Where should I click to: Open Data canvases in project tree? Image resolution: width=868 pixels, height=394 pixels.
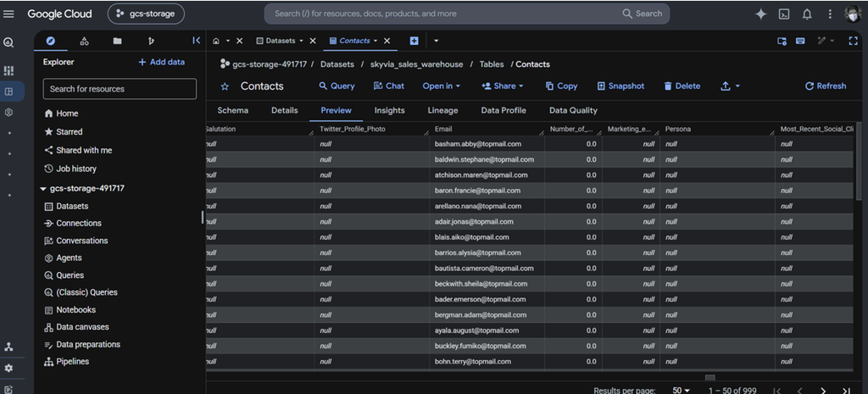(76, 327)
